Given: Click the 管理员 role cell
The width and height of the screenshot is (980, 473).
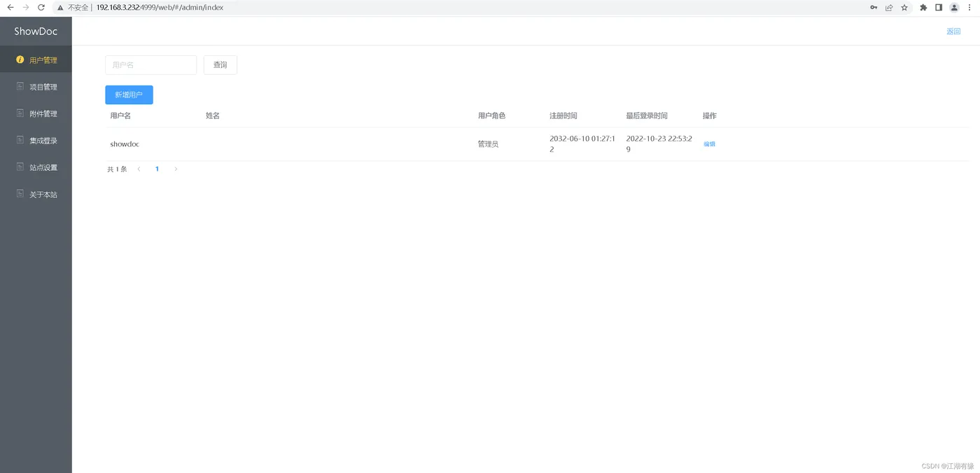Looking at the screenshot, I should pos(488,144).
